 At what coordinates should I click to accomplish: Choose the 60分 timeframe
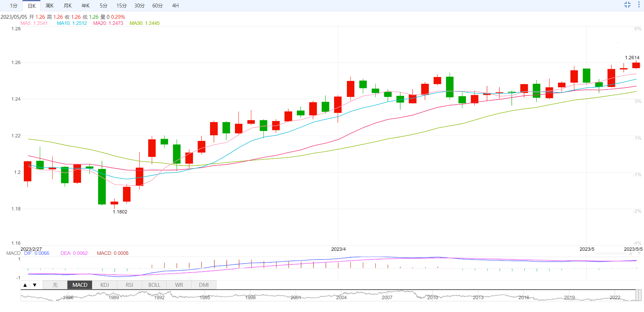coord(157,6)
